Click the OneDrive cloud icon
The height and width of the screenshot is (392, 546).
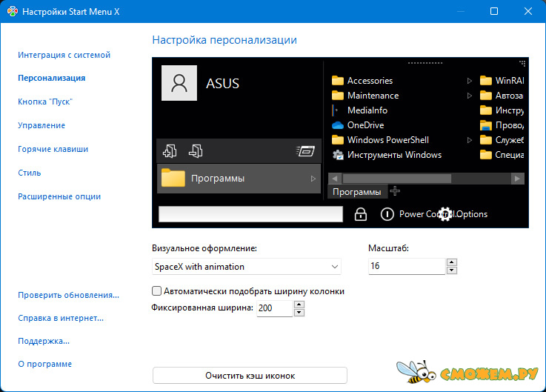coord(337,125)
